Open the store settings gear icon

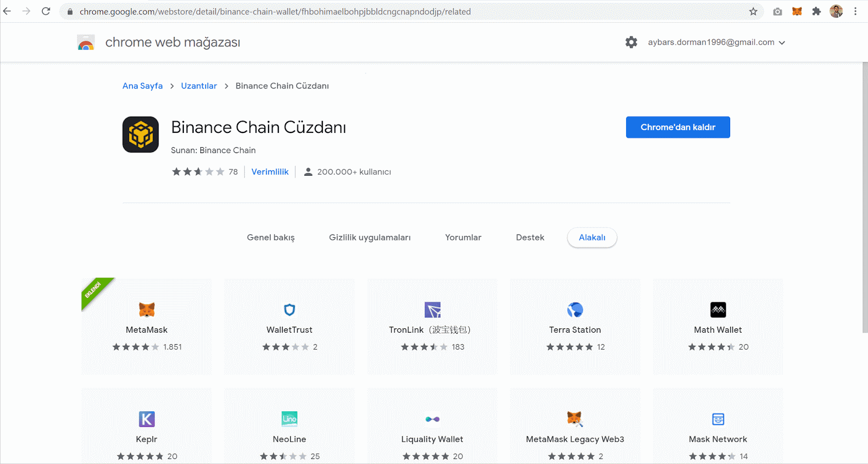pos(631,42)
